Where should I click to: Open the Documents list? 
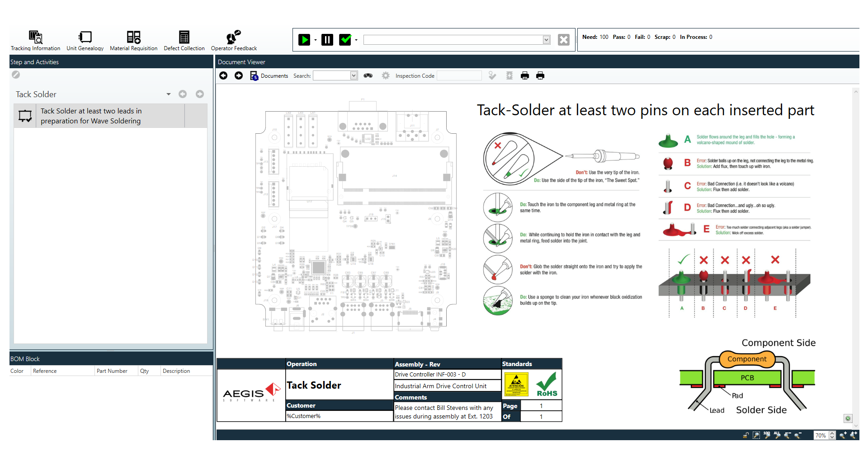269,75
